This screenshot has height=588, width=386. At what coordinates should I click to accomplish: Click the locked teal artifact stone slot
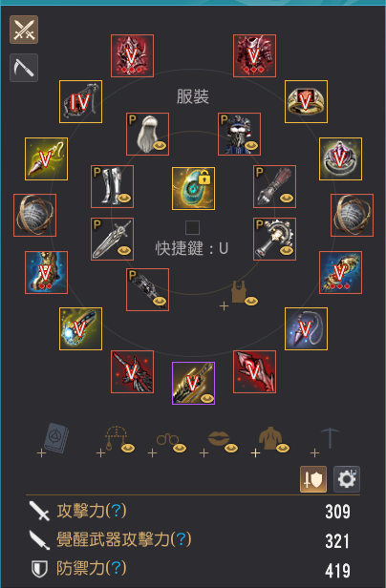(193, 189)
